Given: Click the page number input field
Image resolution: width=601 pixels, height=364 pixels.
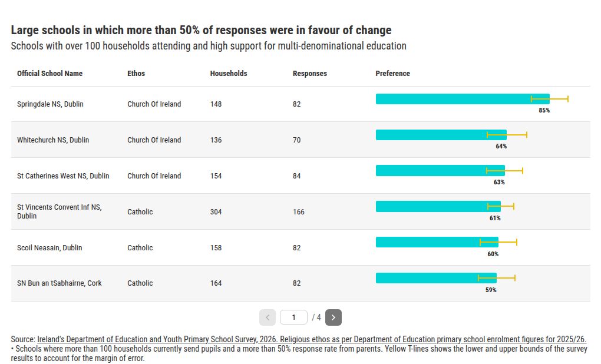Looking at the screenshot, I should (x=293, y=317).
